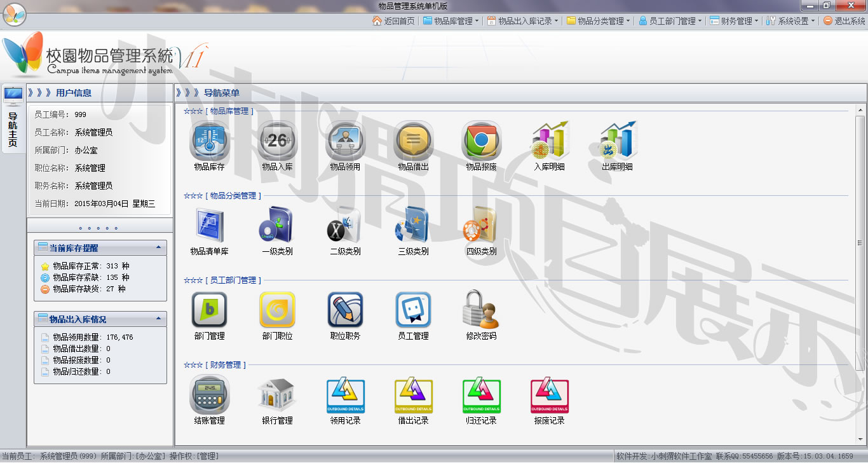The image size is (868, 463).
Task: Click the 物品报废数量 entry
Action: [75, 360]
